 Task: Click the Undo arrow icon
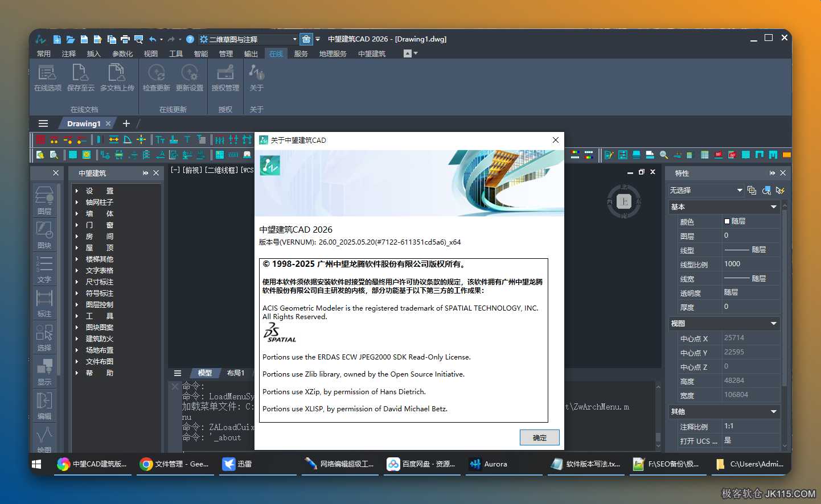coord(153,39)
